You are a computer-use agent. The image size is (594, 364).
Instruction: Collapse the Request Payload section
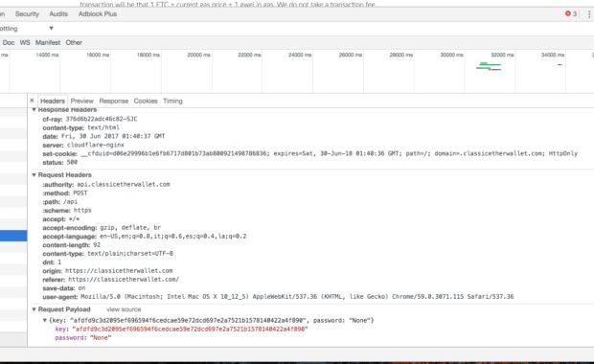(x=34, y=309)
